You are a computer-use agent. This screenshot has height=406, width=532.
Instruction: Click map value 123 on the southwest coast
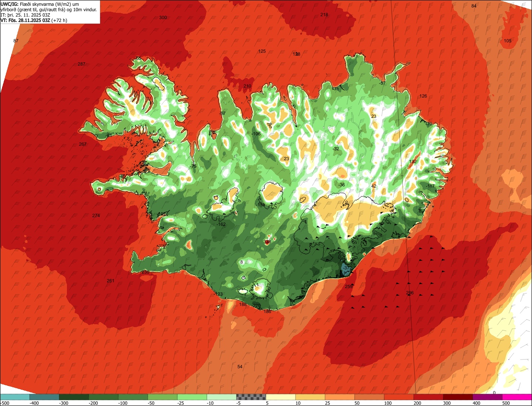pyautogui.click(x=219, y=294)
